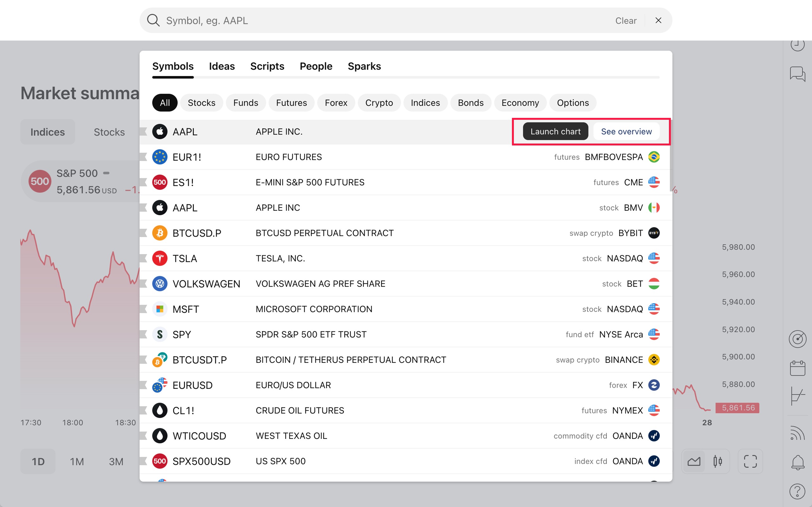The height and width of the screenshot is (507, 812).
Task: Open the help question mark icon
Action: [797, 491]
